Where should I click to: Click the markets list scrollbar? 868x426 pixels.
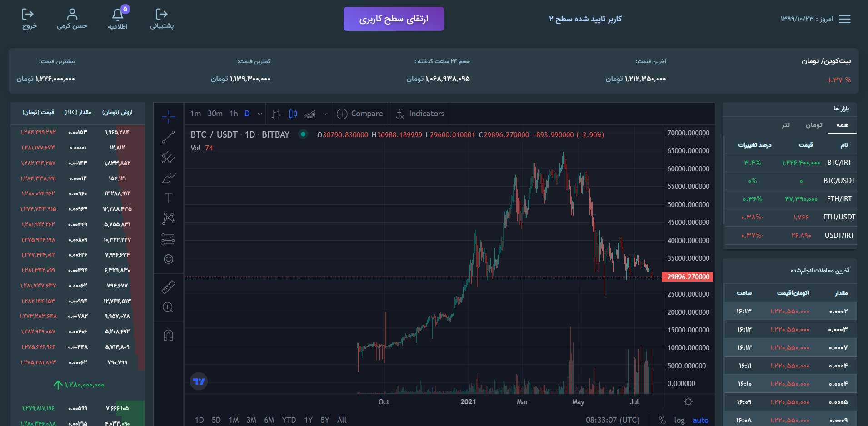(x=723, y=179)
